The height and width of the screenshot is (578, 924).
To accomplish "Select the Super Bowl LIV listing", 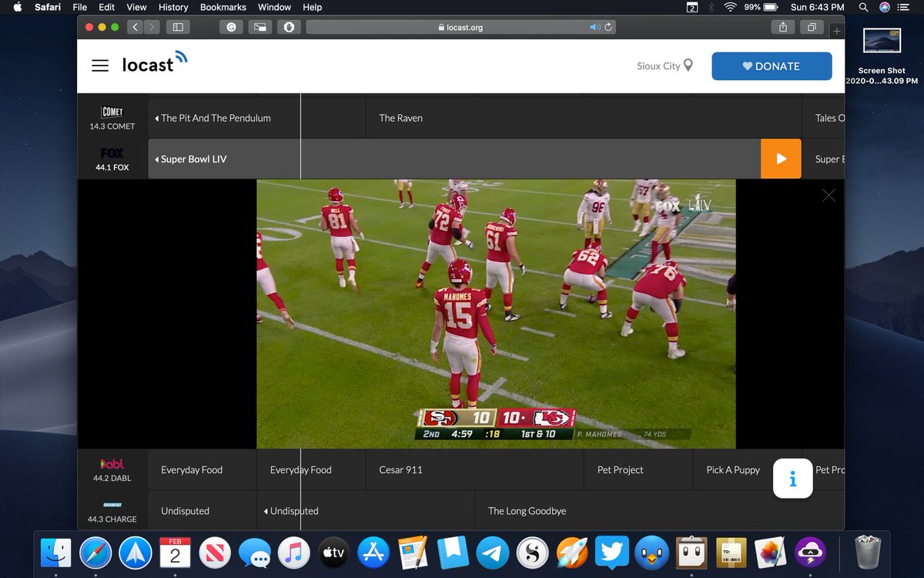I will 454,159.
